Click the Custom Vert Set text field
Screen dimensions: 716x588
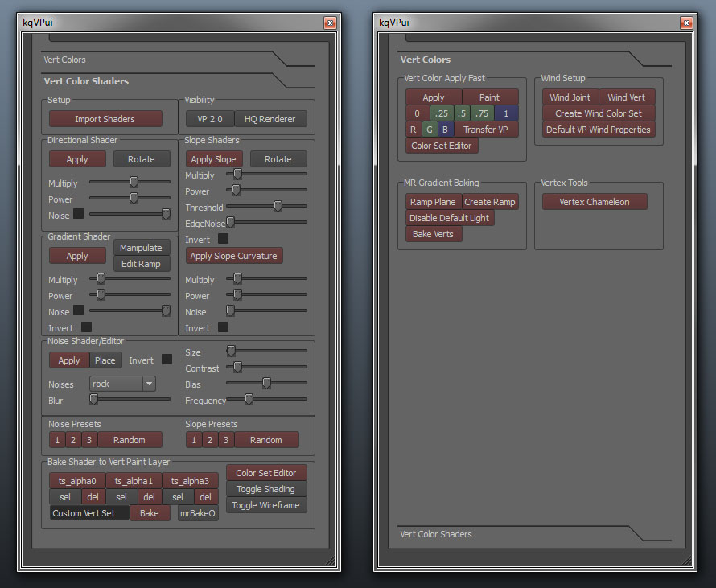88,513
